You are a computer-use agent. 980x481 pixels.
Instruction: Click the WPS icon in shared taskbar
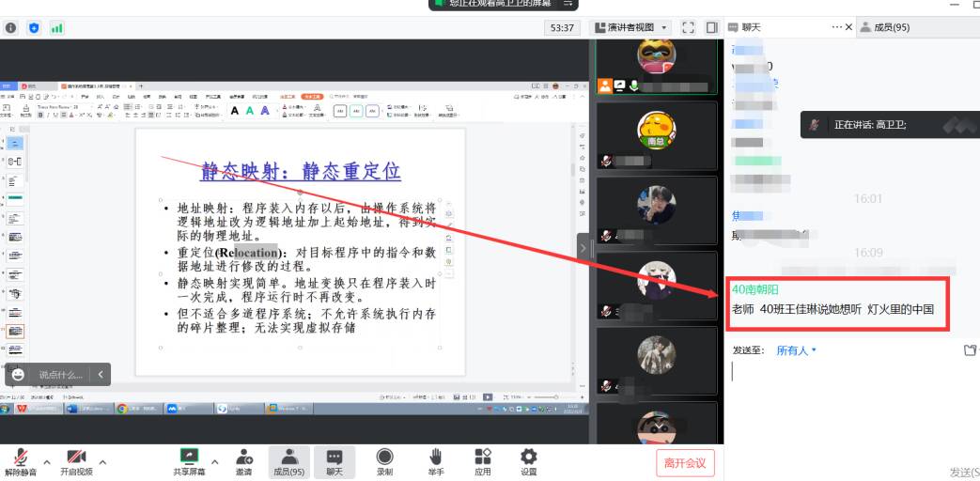22,409
